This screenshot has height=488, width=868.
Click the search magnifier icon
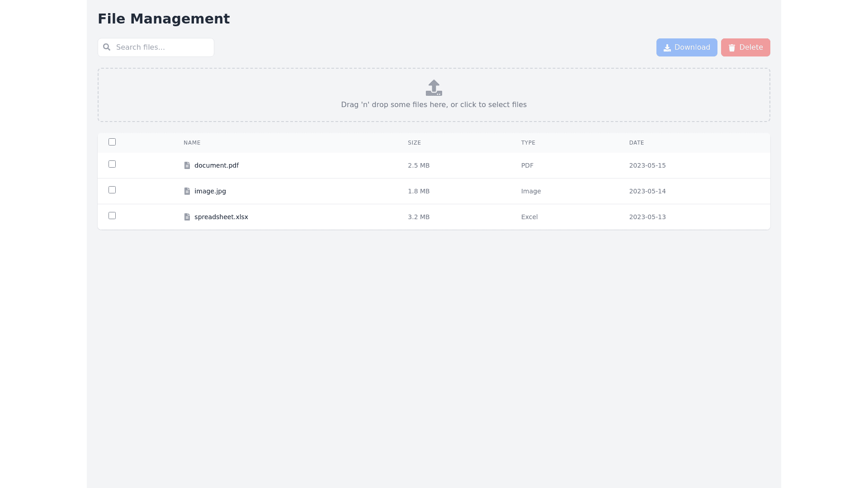(107, 47)
